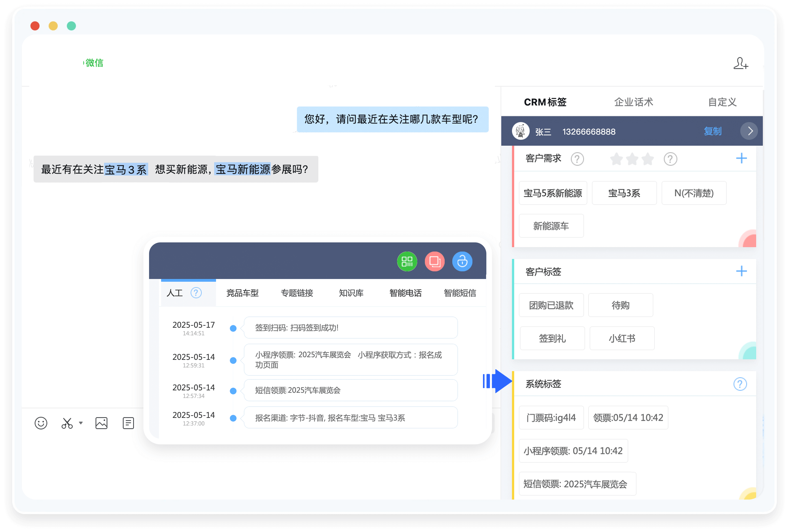Open the note document icon
Viewport: 789px width, 532px height.
click(128, 423)
